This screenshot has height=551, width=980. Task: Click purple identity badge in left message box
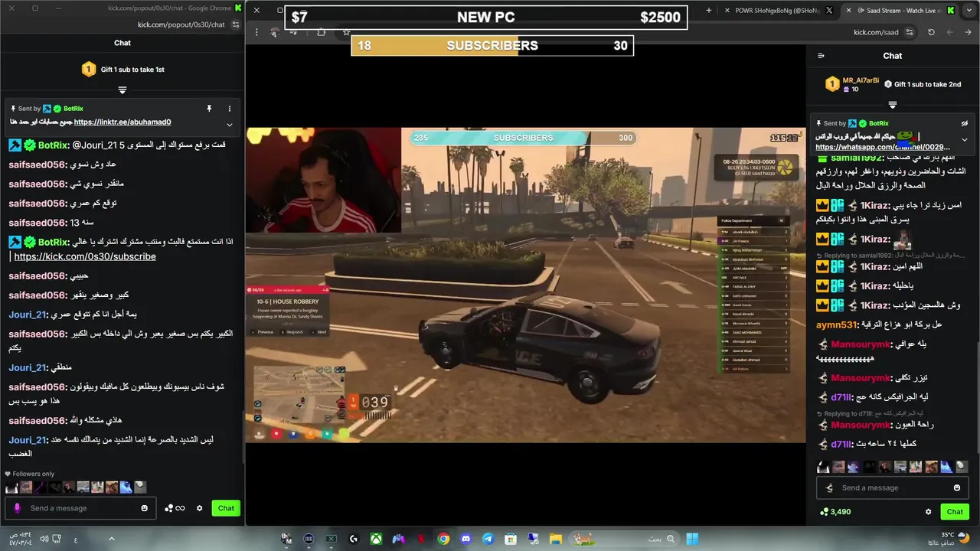tap(18, 508)
